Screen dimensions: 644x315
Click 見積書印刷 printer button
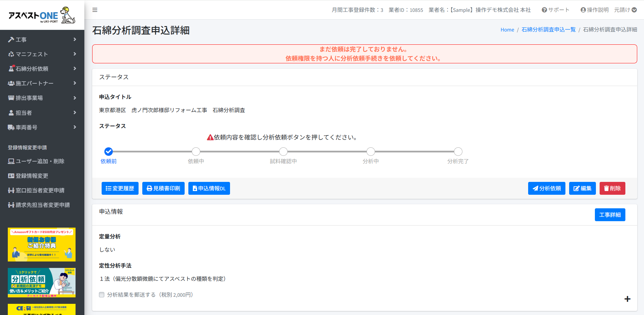tap(163, 188)
